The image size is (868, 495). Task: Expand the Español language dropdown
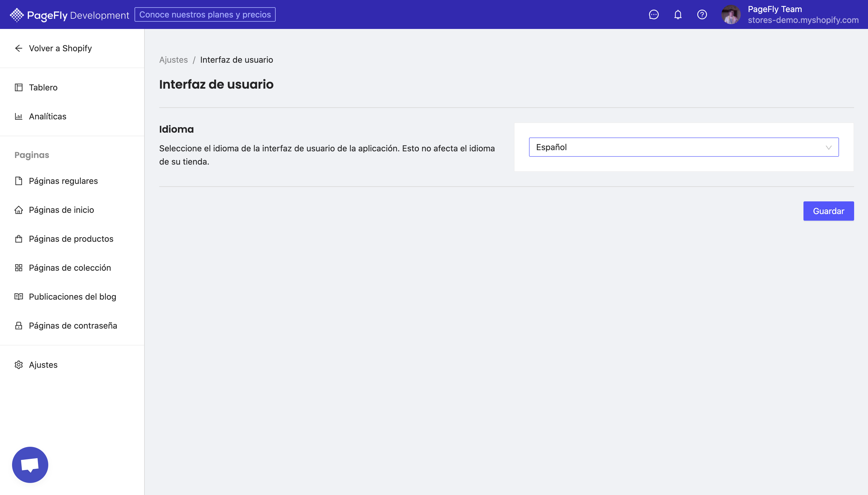tap(684, 147)
